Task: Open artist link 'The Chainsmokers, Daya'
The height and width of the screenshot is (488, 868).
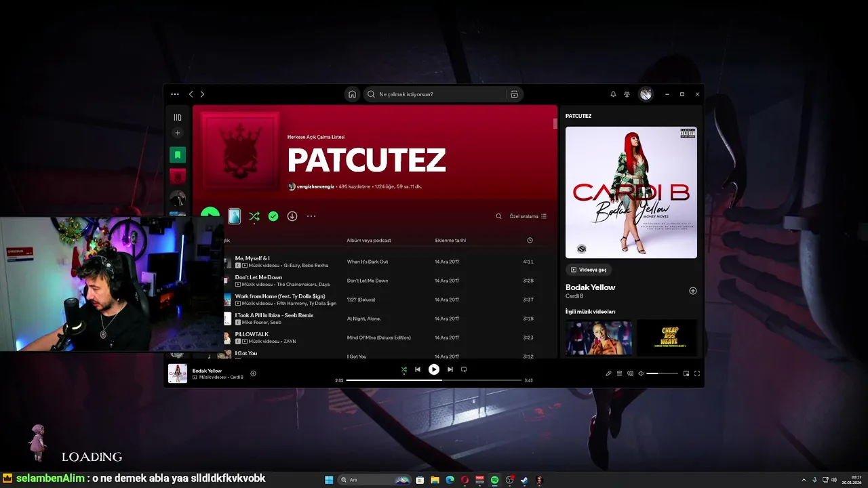Action: click(303, 285)
